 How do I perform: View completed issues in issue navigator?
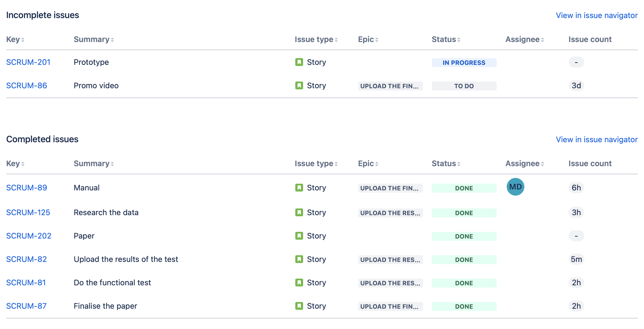596,139
